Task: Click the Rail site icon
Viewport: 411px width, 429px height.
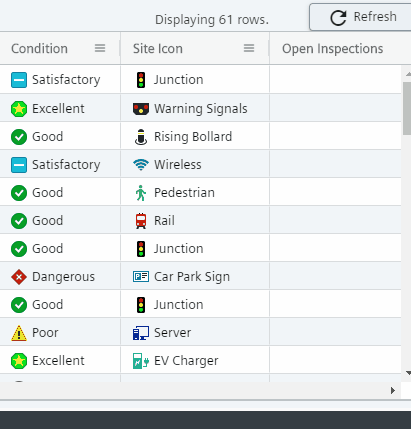Action: 141,221
